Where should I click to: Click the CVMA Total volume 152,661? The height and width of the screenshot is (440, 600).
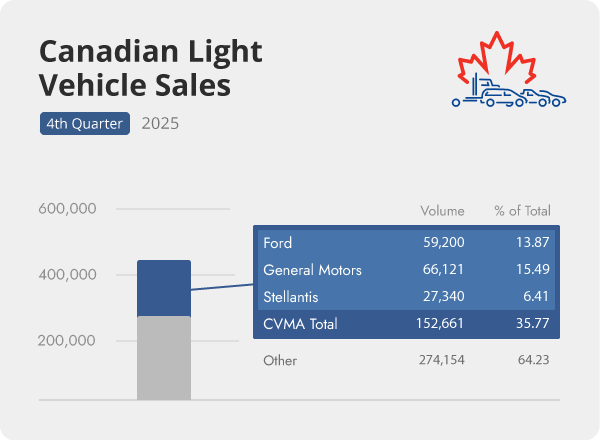440,324
